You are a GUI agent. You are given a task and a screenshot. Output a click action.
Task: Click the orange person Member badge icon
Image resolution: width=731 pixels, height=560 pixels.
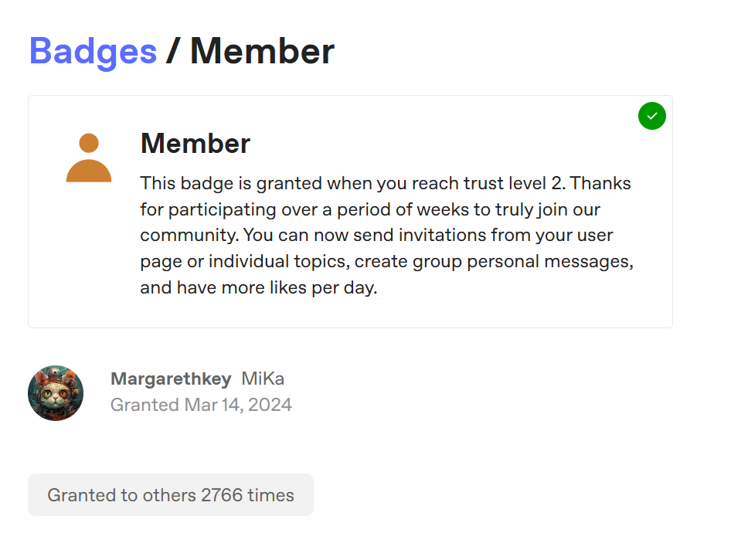pyautogui.click(x=89, y=158)
